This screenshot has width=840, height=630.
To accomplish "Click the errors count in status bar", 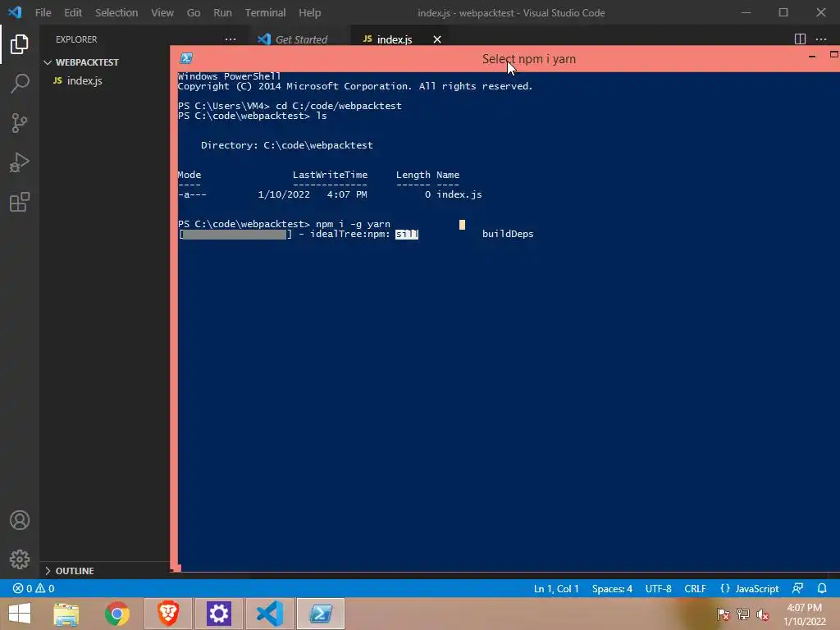I will (22, 588).
